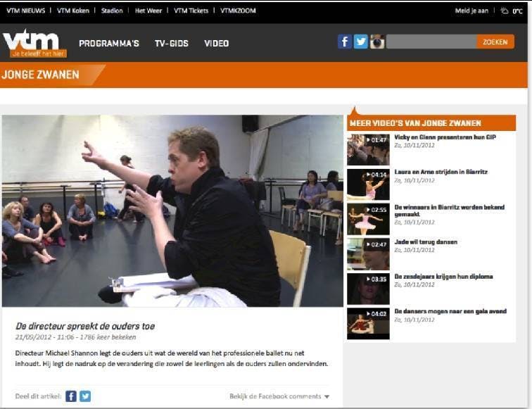Open 'Jade wil terug dansen' video link
The height and width of the screenshot is (409, 532).
(426, 242)
